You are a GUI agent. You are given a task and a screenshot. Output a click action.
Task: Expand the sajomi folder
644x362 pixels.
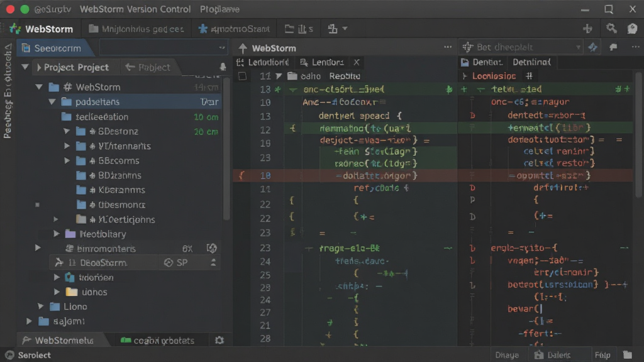[x=29, y=321]
